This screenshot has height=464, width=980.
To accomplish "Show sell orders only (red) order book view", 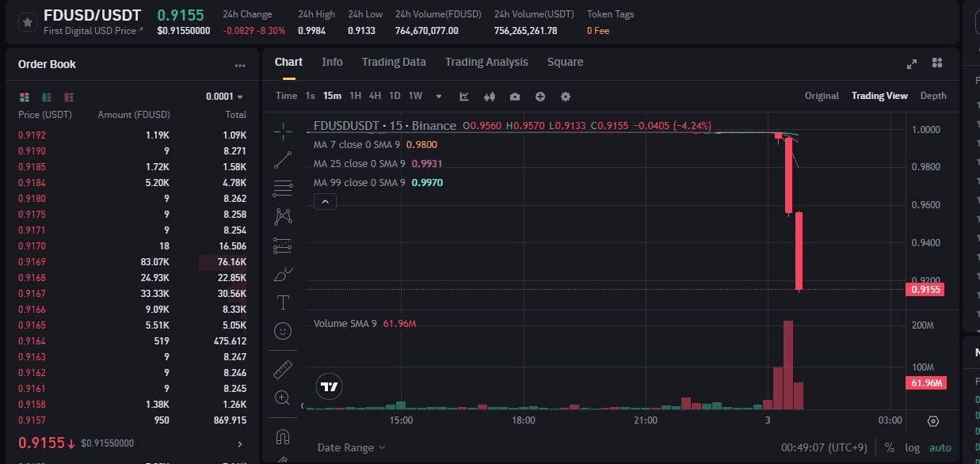I will [69, 97].
